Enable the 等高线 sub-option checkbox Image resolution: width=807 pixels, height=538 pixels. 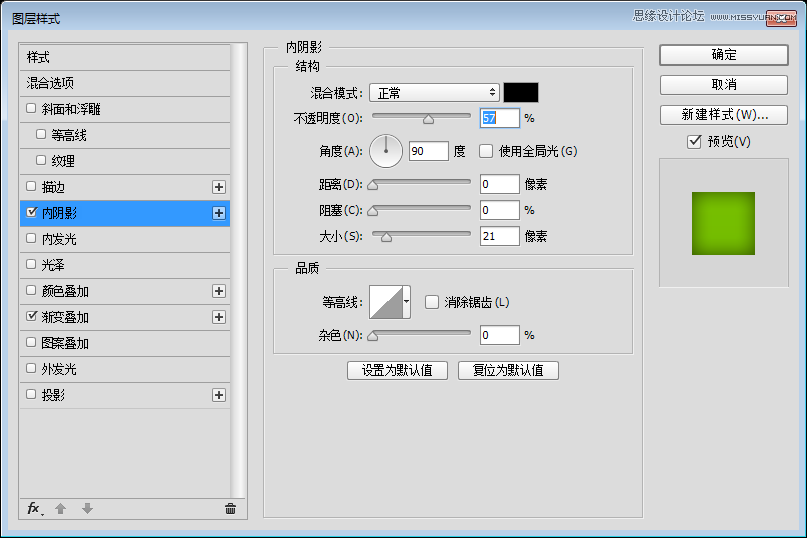point(41,134)
